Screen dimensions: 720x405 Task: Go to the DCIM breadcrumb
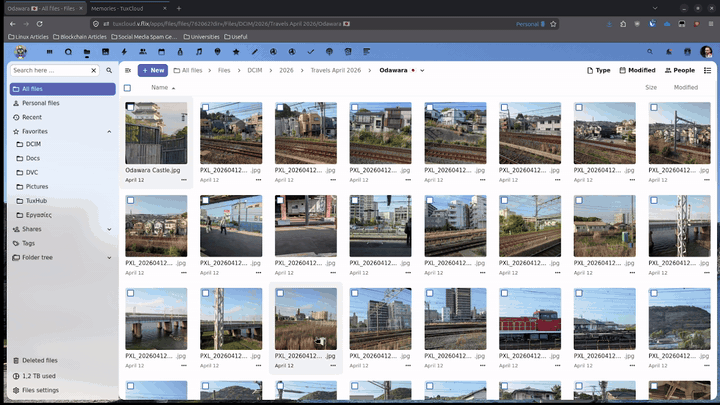coord(255,70)
